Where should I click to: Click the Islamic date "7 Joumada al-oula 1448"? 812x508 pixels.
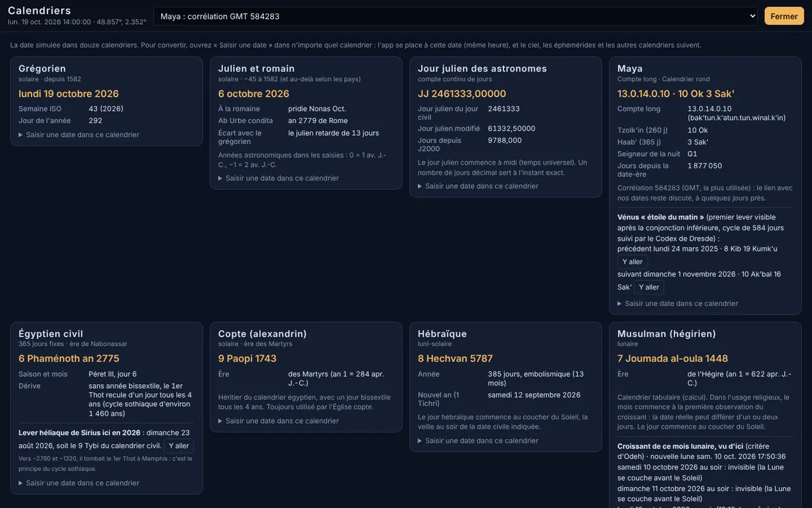coord(673,359)
